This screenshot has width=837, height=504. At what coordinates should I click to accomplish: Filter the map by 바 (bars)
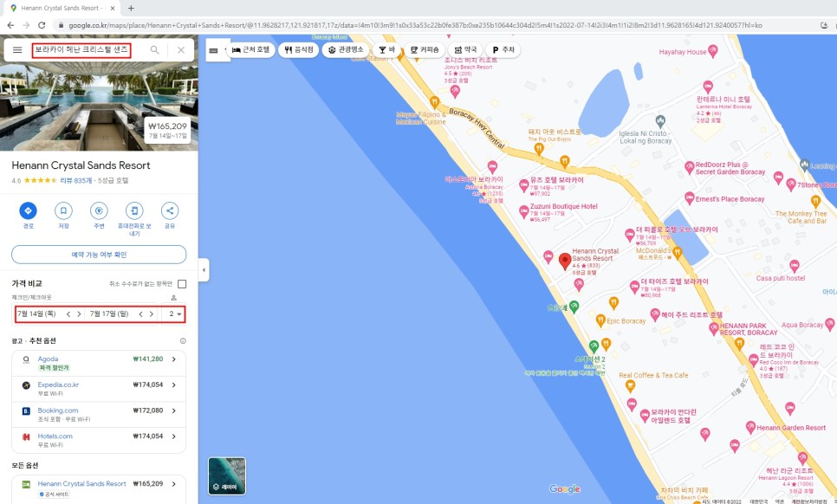(386, 49)
